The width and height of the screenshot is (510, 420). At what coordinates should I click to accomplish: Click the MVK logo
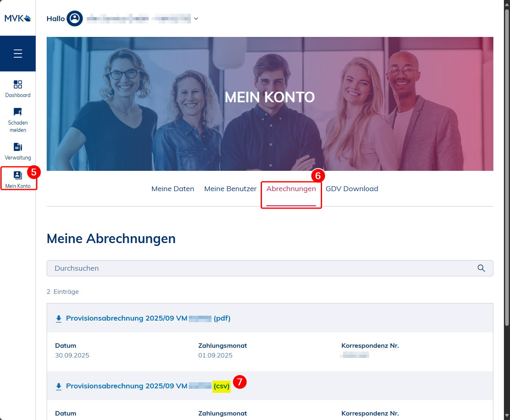17,18
